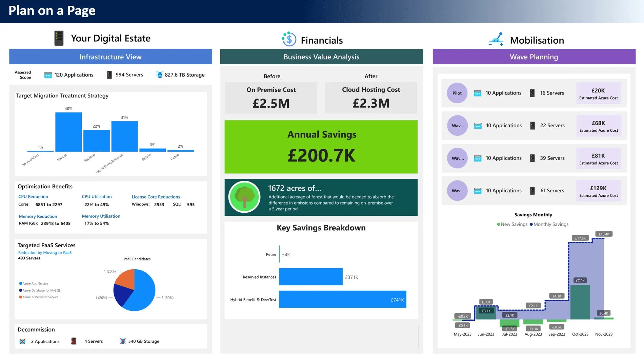The image size is (644, 362).
Task: Click the Reduction by Moving to PaaS link
Action: click(45, 253)
